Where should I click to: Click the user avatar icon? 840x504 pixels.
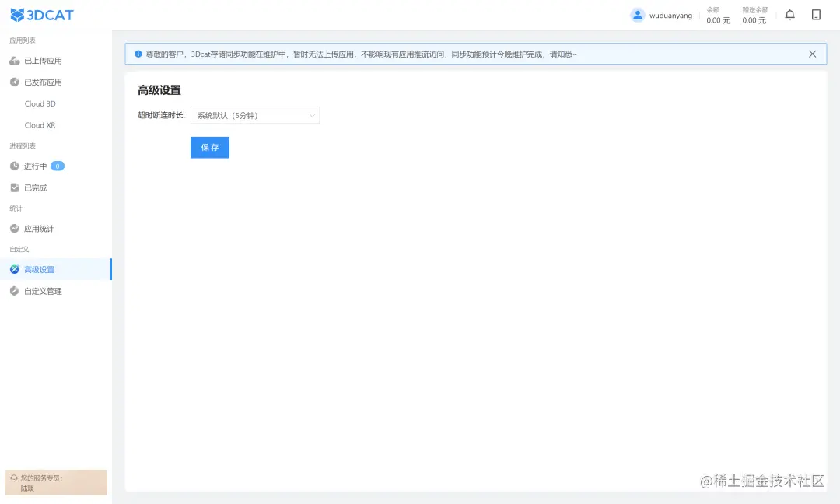pos(638,15)
